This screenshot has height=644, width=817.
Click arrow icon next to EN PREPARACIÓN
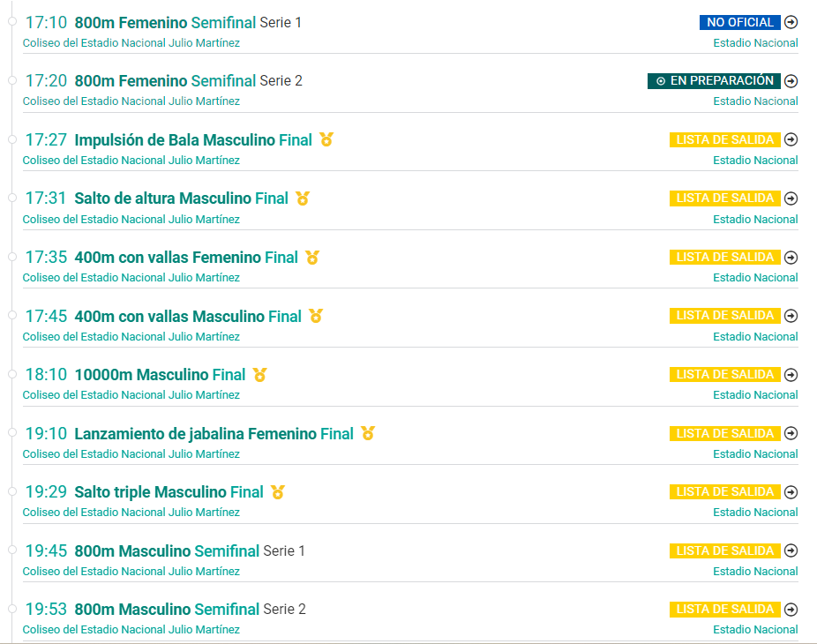coord(791,81)
